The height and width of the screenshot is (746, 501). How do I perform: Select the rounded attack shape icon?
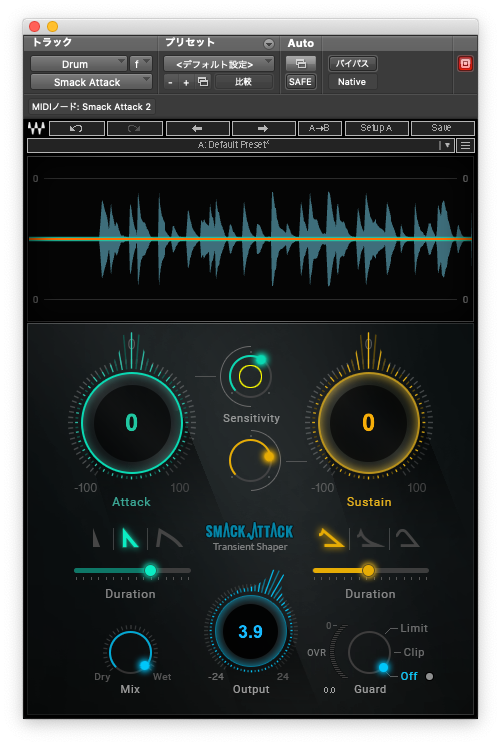click(x=168, y=539)
